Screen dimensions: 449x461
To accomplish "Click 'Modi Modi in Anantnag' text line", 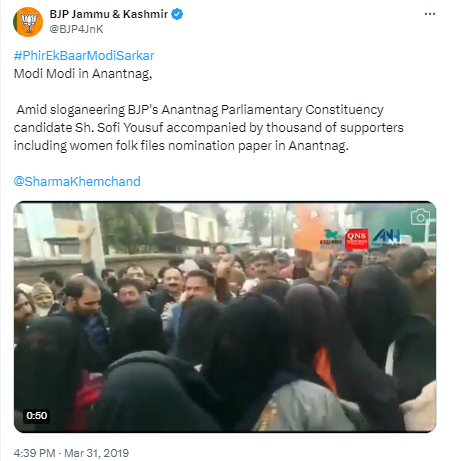I will point(83,74).
